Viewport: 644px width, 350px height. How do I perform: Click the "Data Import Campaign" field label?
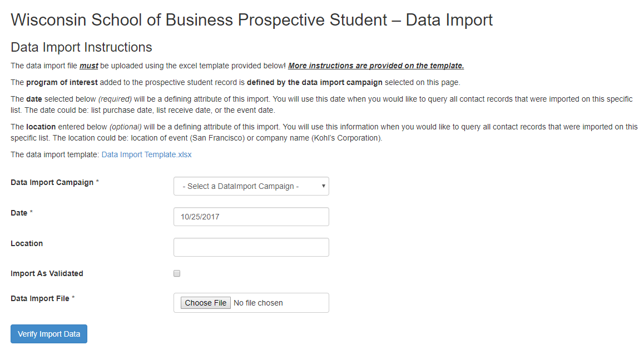(x=52, y=182)
